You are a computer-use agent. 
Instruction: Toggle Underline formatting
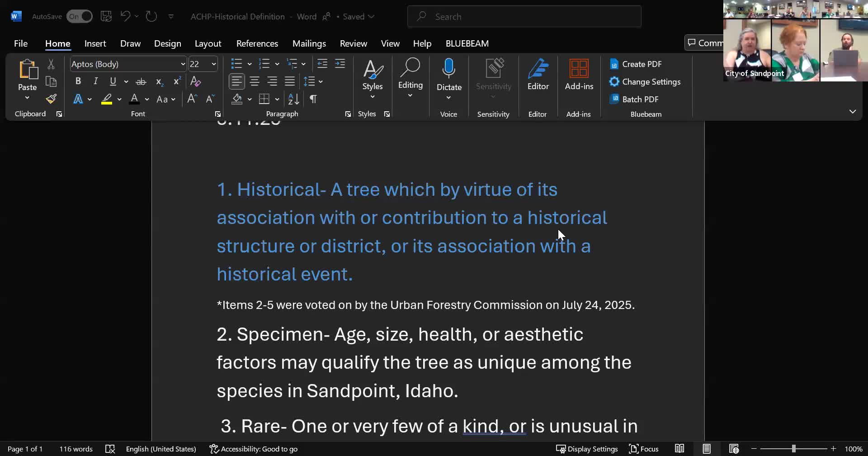pos(113,81)
